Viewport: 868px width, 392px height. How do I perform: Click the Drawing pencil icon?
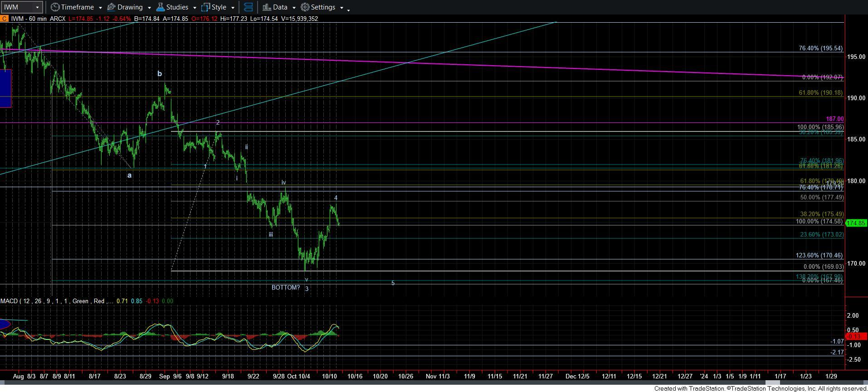click(x=112, y=7)
